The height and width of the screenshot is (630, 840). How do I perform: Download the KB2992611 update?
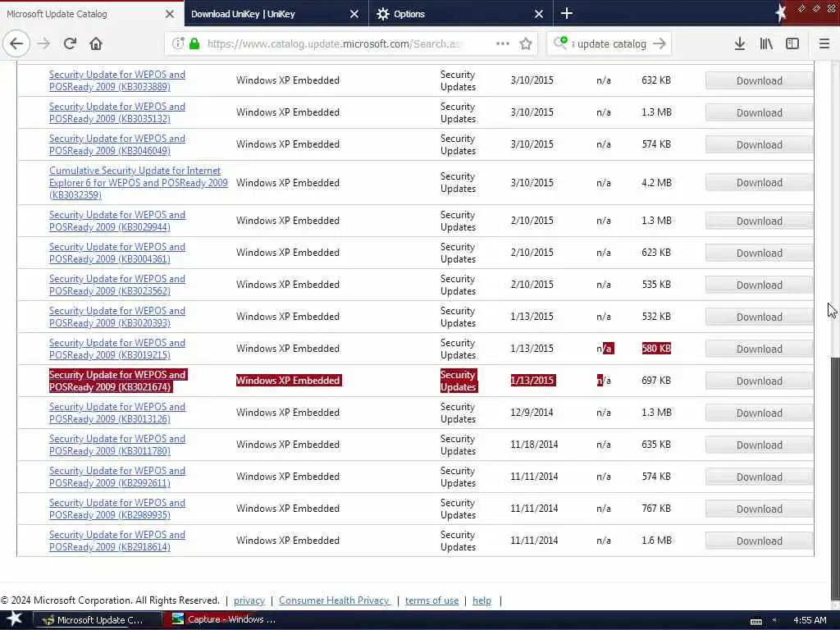point(759,477)
